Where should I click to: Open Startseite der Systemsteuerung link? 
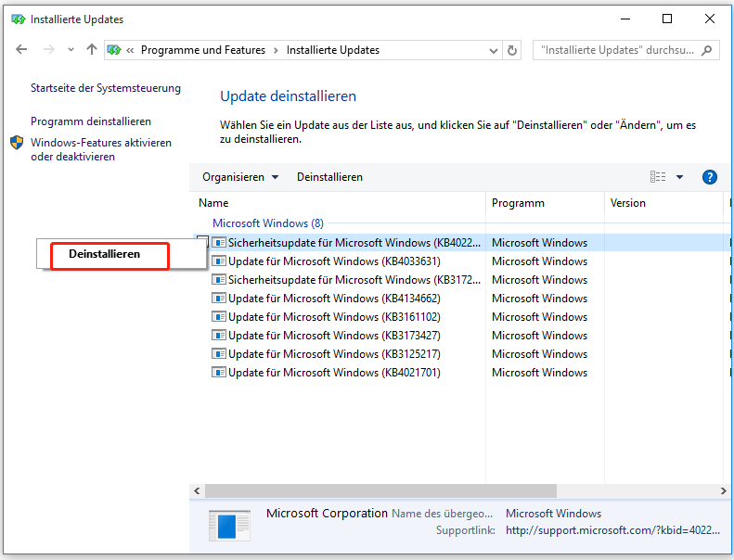tap(106, 88)
